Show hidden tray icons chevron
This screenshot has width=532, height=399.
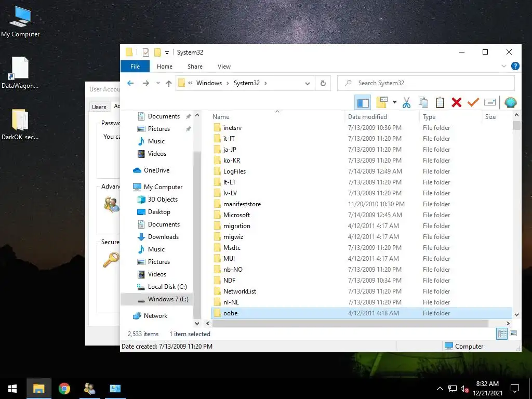pyautogui.click(x=440, y=389)
